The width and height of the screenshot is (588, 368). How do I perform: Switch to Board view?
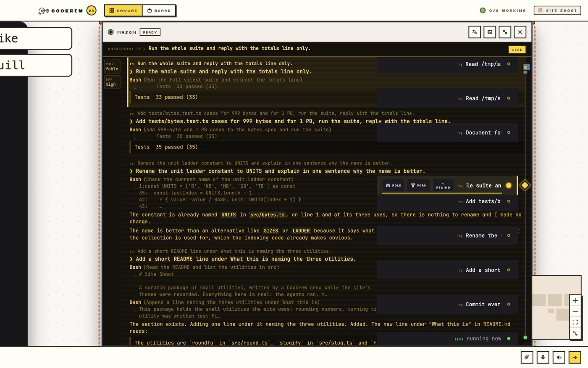click(159, 11)
